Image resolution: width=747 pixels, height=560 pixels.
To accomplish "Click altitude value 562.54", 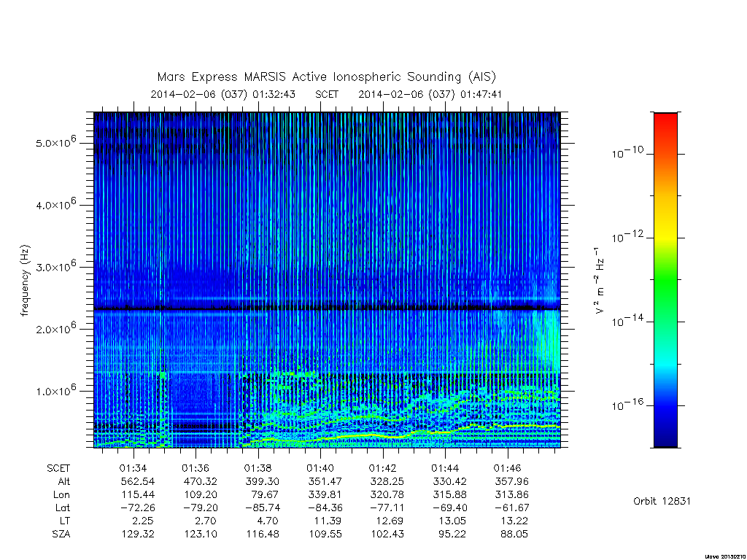I will [x=138, y=481].
